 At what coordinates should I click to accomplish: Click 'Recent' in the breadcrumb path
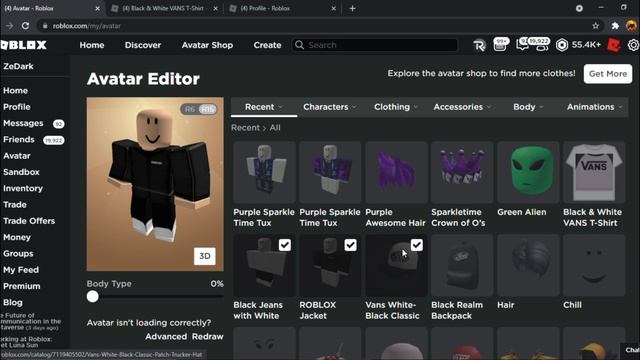[x=245, y=128]
